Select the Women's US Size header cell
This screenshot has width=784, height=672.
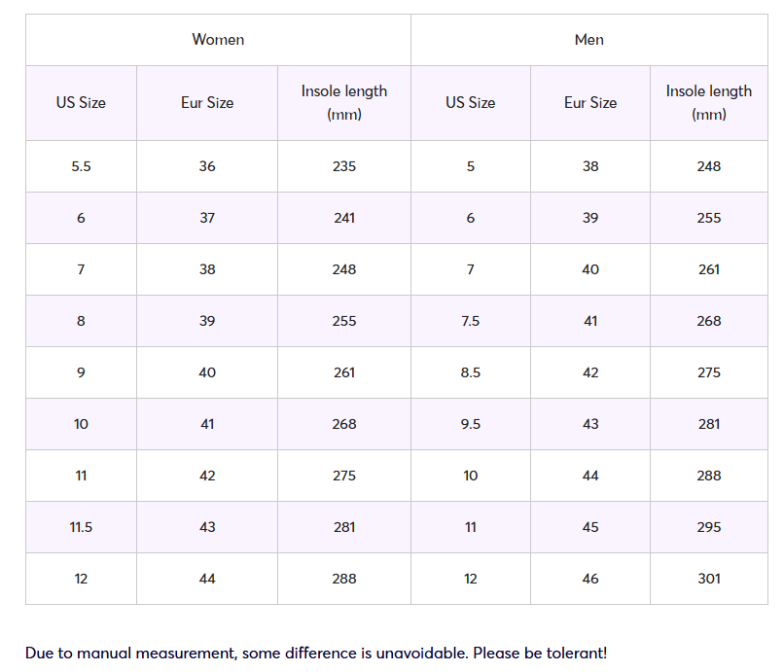coord(81,103)
